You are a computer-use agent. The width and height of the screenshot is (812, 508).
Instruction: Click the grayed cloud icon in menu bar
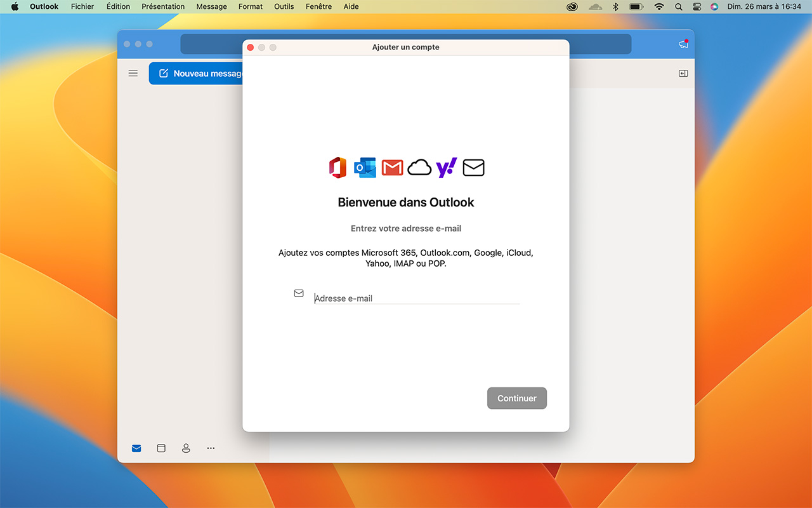coord(595,6)
